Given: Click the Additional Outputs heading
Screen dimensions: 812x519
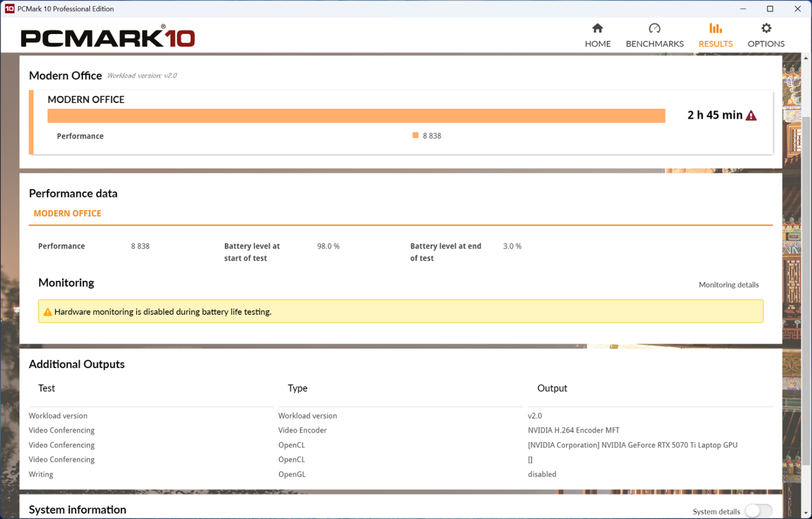Looking at the screenshot, I should coord(76,364).
